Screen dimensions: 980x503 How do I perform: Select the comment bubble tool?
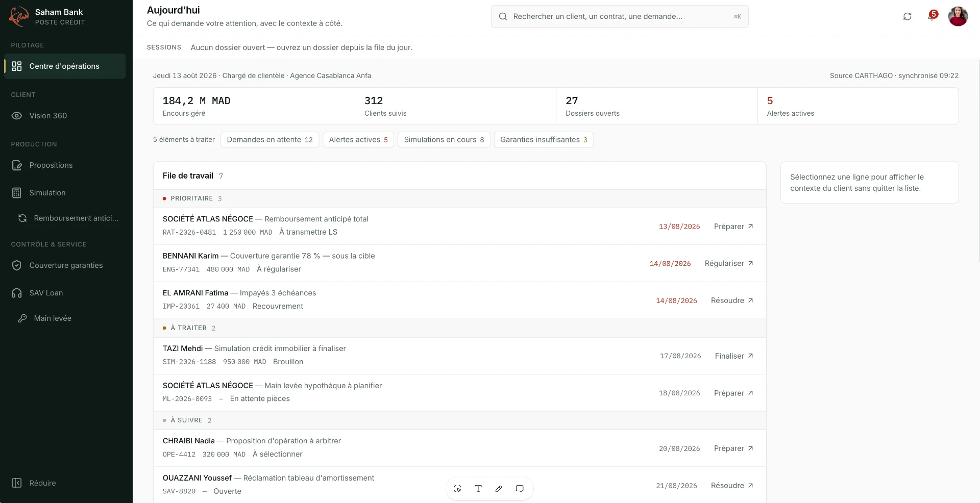[x=520, y=489]
